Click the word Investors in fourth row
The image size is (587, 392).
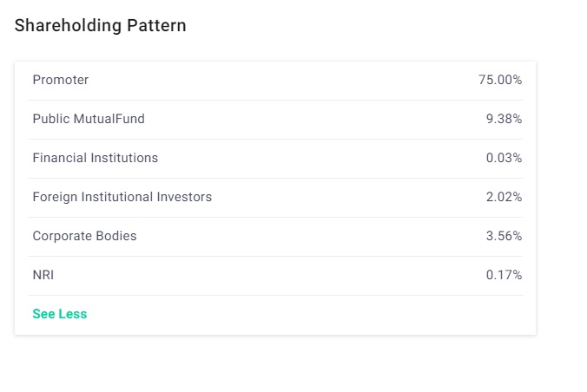click(184, 197)
